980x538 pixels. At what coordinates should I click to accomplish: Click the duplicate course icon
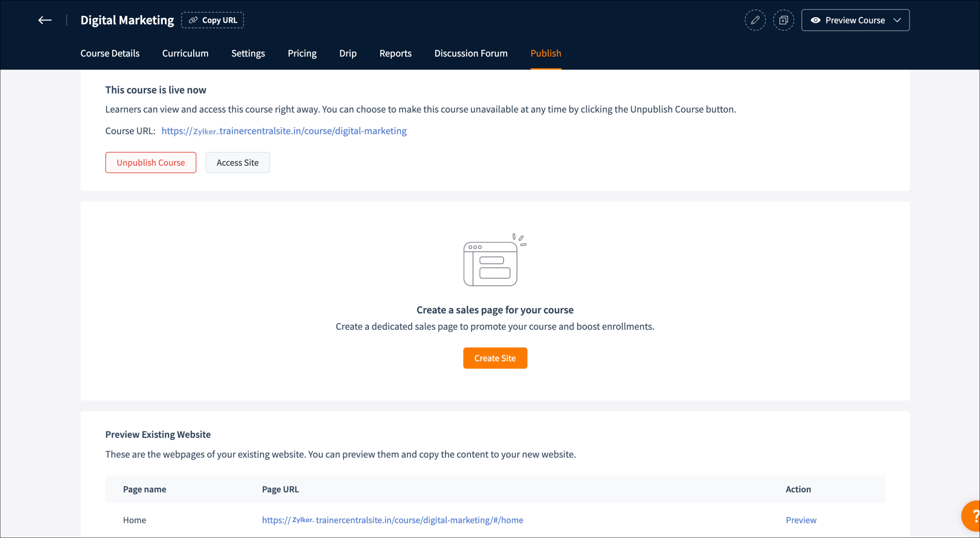click(x=783, y=20)
